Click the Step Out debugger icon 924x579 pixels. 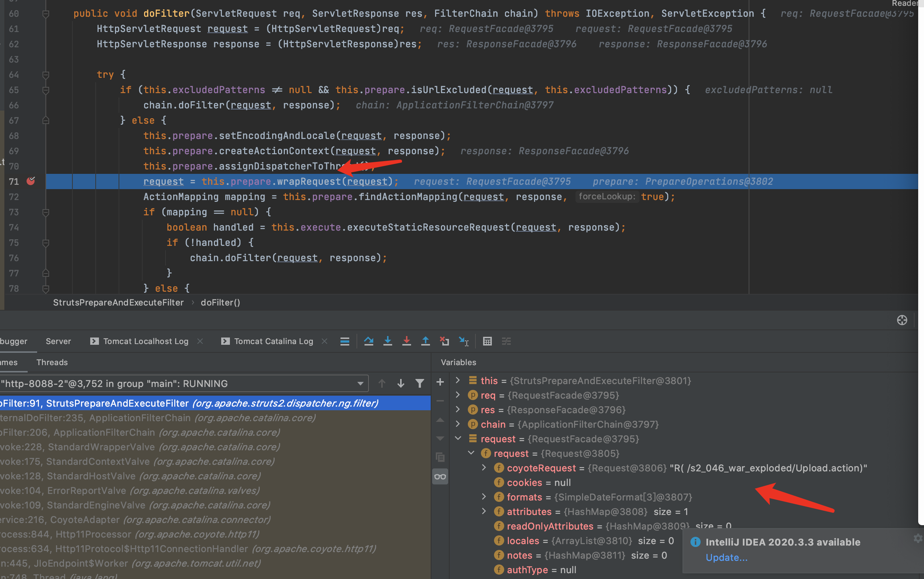425,341
